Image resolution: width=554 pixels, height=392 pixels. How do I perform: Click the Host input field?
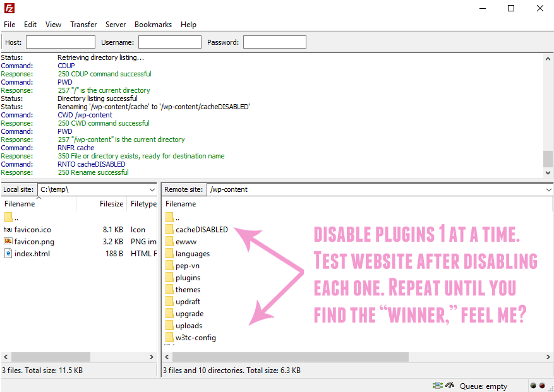pyautogui.click(x=61, y=42)
